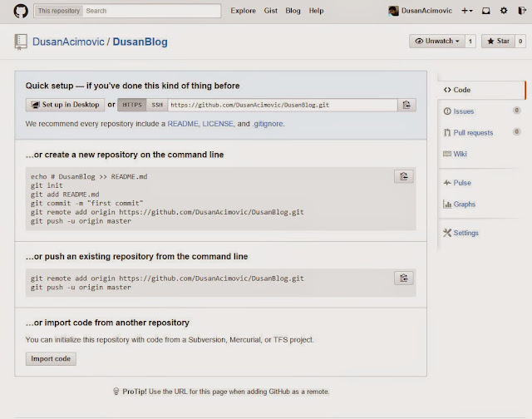
Task: Click 'git commit -m "first commit"' line
Action: tap(86, 203)
